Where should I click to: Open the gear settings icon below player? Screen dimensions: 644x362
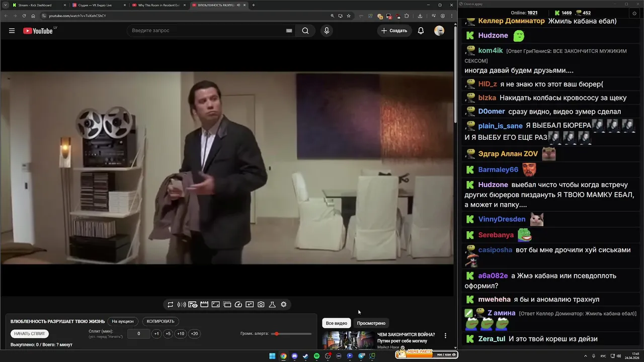point(284,305)
